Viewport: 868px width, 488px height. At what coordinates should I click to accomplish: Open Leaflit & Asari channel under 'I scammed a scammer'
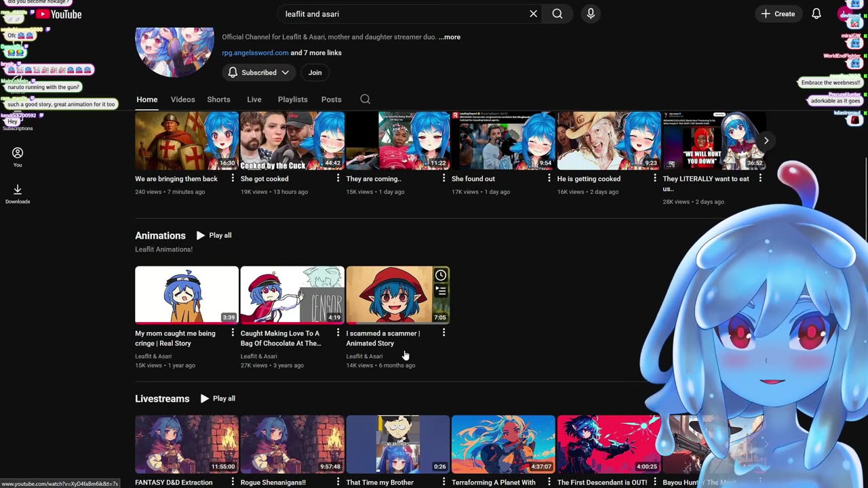(x=364, y=357)
